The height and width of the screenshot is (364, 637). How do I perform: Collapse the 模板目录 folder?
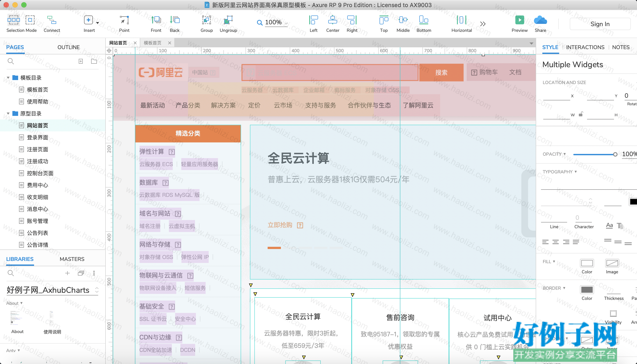pyautogui.click(x=8, y=78)
